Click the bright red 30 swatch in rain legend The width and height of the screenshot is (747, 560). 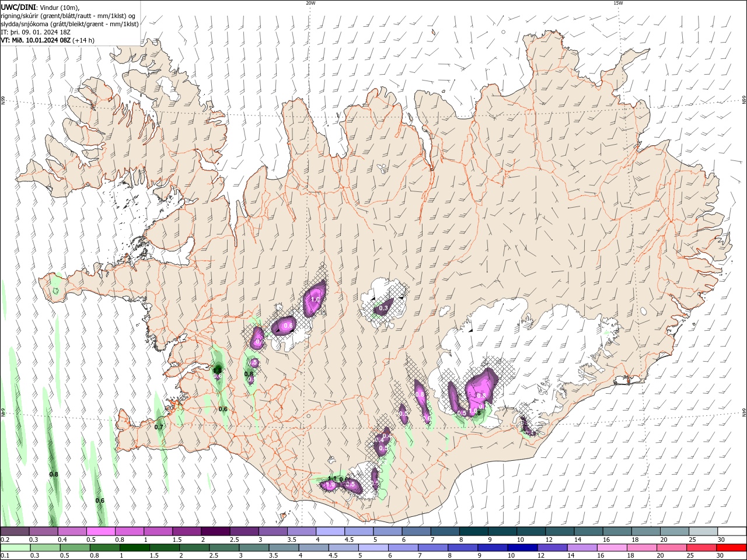732,548
